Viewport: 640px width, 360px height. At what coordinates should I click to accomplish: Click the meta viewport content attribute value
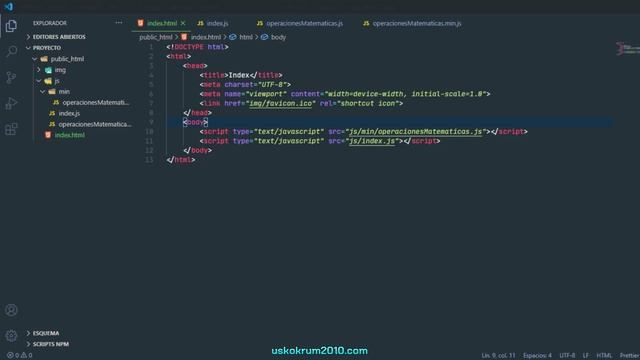405,94
